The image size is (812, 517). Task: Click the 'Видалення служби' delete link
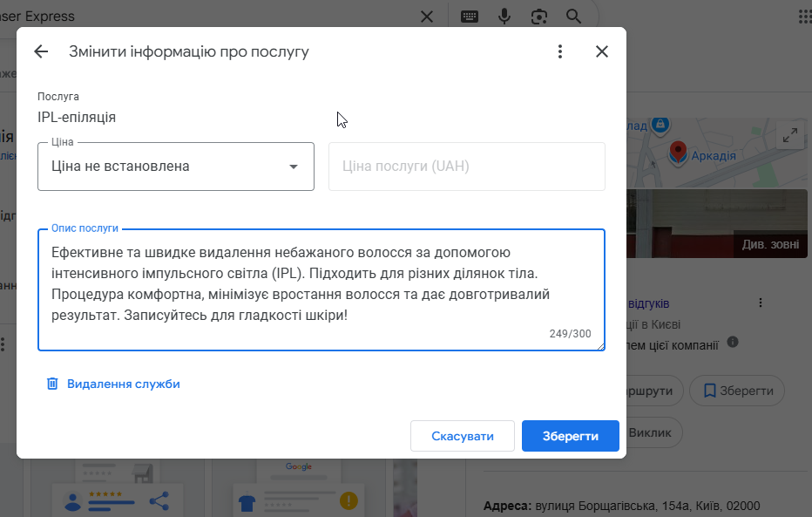113,384
